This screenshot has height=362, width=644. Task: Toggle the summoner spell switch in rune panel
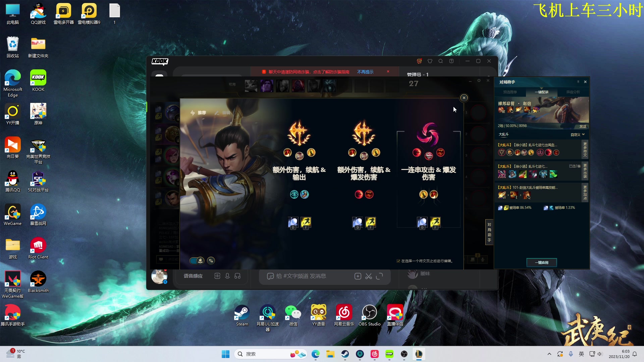click(x=197, y=260)
